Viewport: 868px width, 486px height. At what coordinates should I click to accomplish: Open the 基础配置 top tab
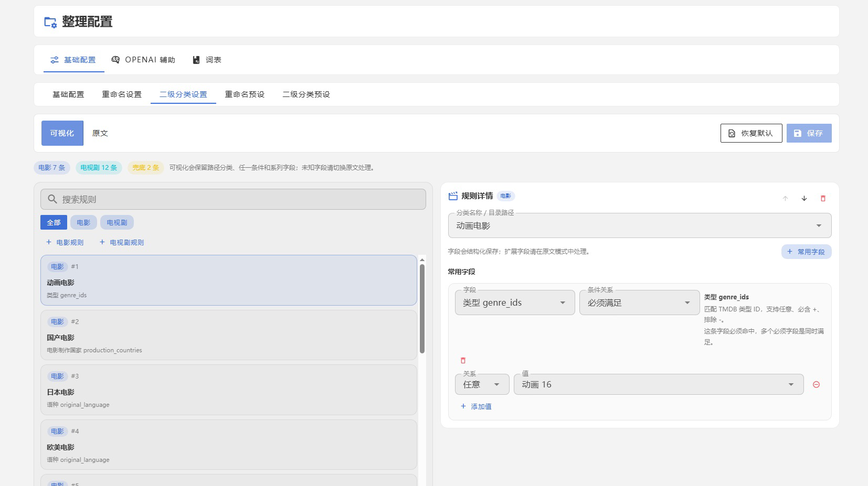[73, 60]
